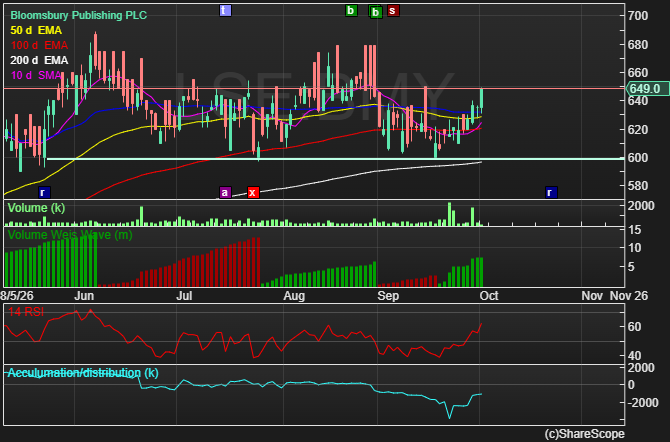Click the green 'b' marker nearest the 't' marker
This screenshot has height=442, width=670.
(x=351, y=10)
